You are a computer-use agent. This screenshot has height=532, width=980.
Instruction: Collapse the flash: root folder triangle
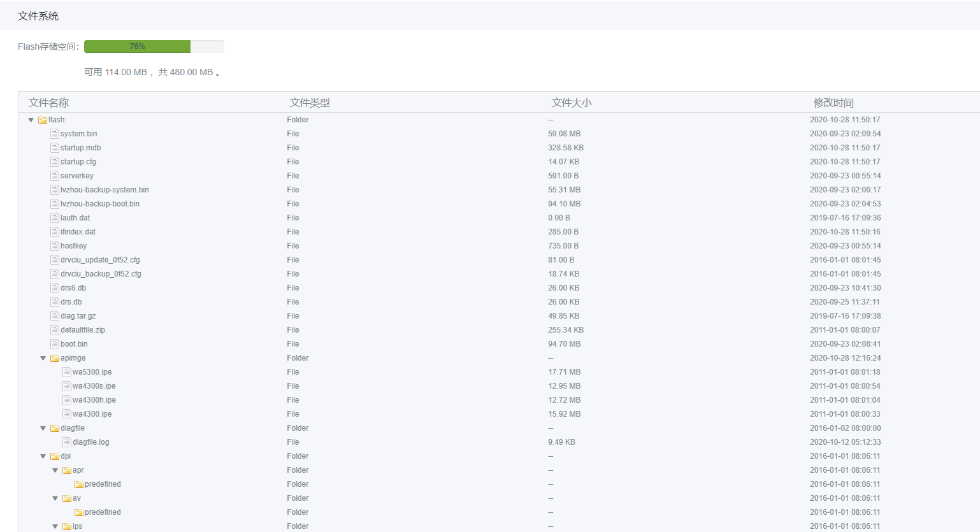[31, 120]
